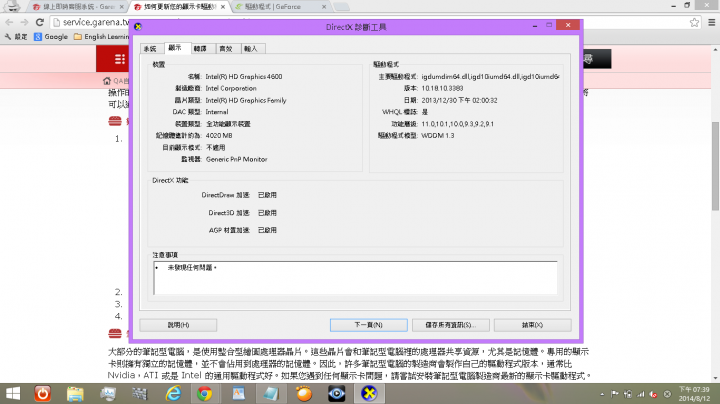Switch to the first Garena browser tab
This screenshot has height=404, width=720.
tap(78, 7)
